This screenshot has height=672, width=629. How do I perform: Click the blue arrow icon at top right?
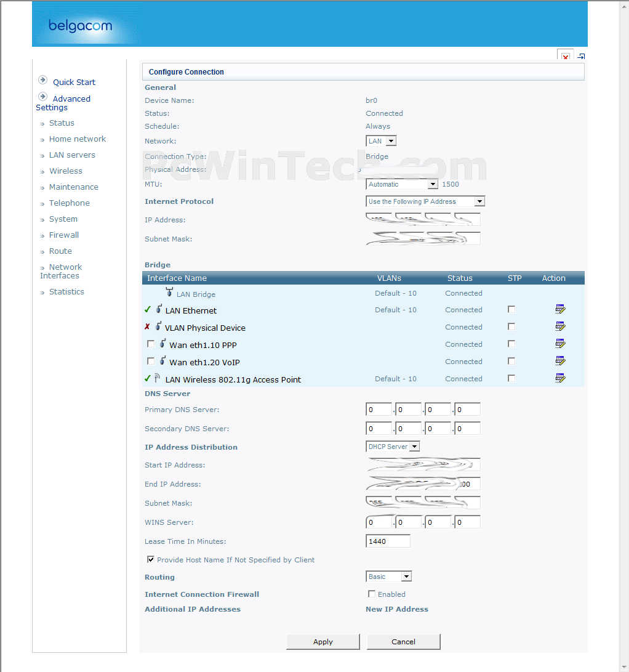pyautogui.click(x=581, y=56)
